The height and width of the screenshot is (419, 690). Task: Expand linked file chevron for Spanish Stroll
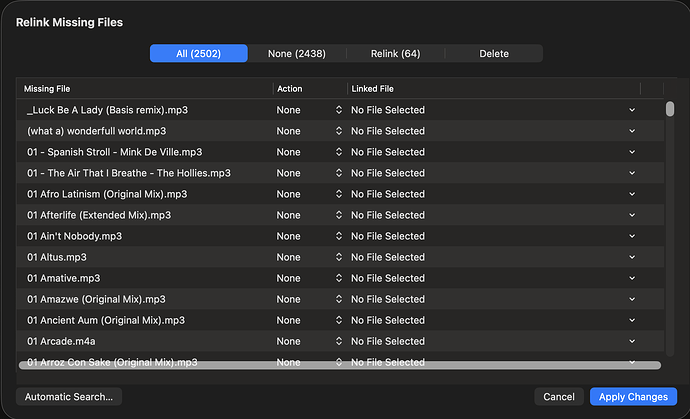point(632,152)
